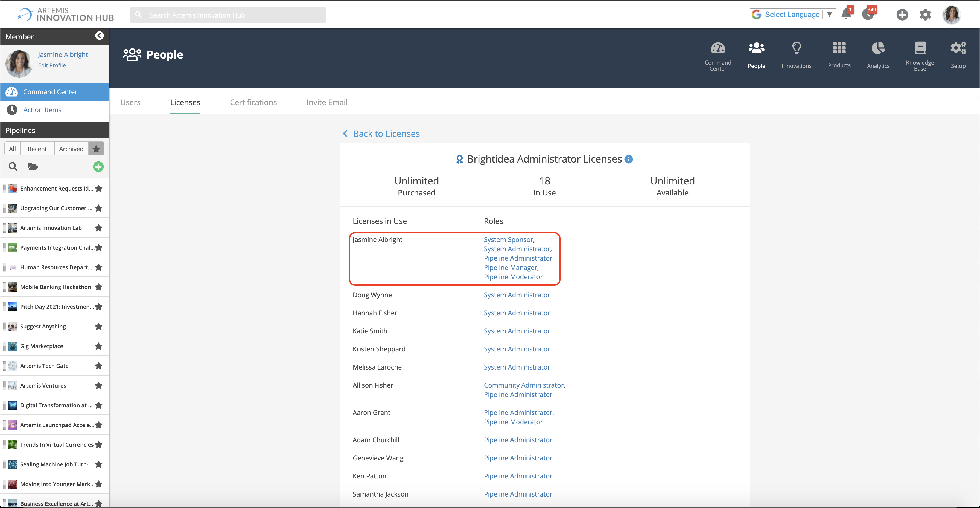
Task: Toggle favorite star for Trends In Virtual Currencies
Action: pos(98,444)
